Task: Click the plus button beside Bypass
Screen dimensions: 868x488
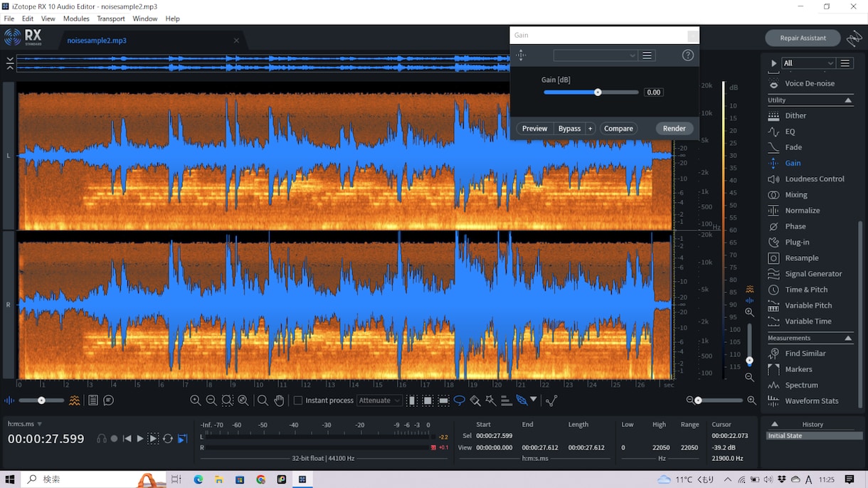Action: click(590, 129)
